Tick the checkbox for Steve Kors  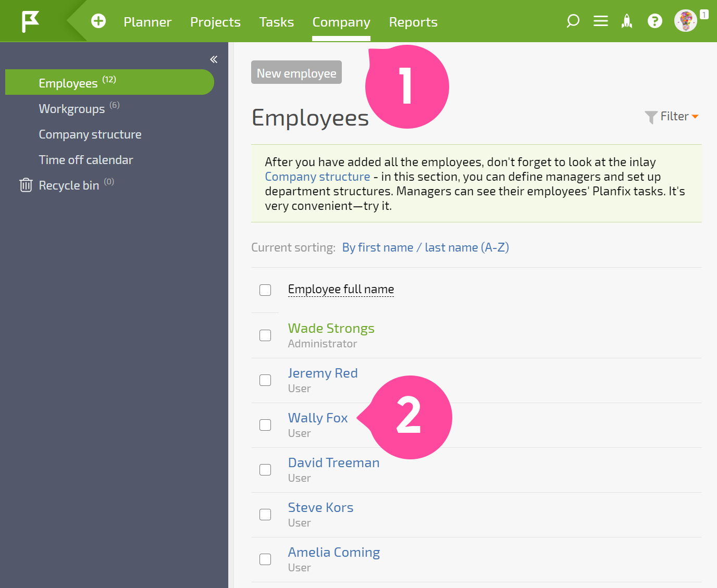click(265, 515)
